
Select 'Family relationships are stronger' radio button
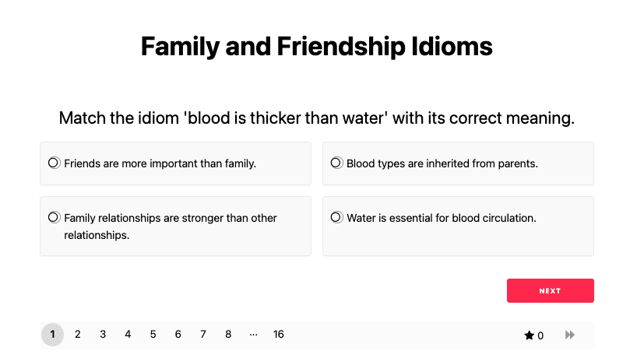pos(54,217)
